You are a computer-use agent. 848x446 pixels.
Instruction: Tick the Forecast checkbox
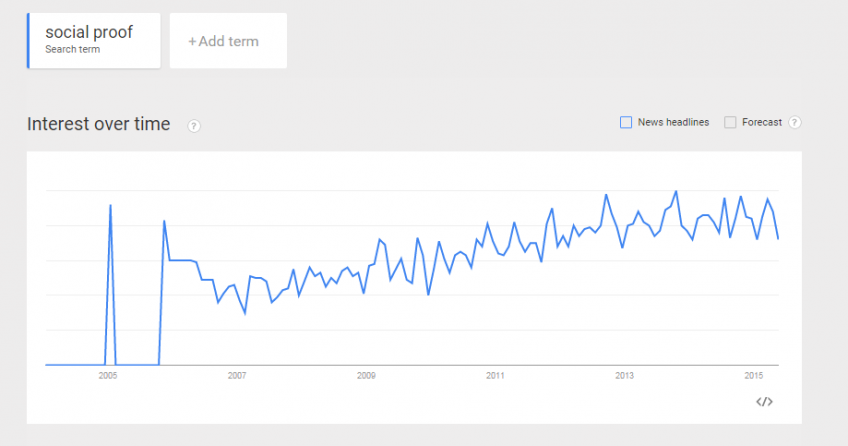(730, 122)
